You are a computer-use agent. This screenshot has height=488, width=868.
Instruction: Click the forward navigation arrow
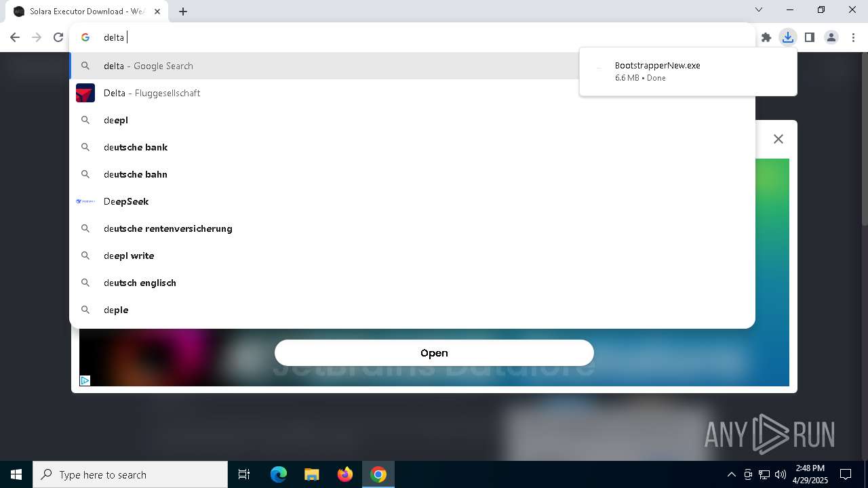37,37
